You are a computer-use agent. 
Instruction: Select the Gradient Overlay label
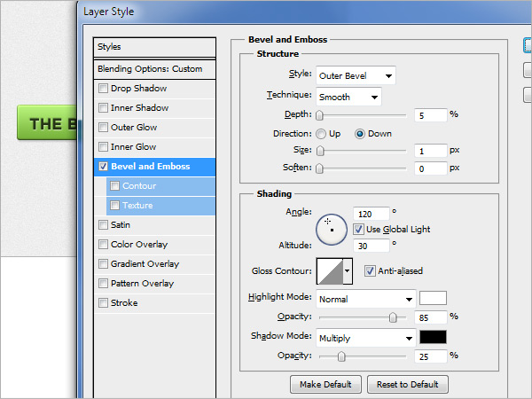(x=145, y=264)
